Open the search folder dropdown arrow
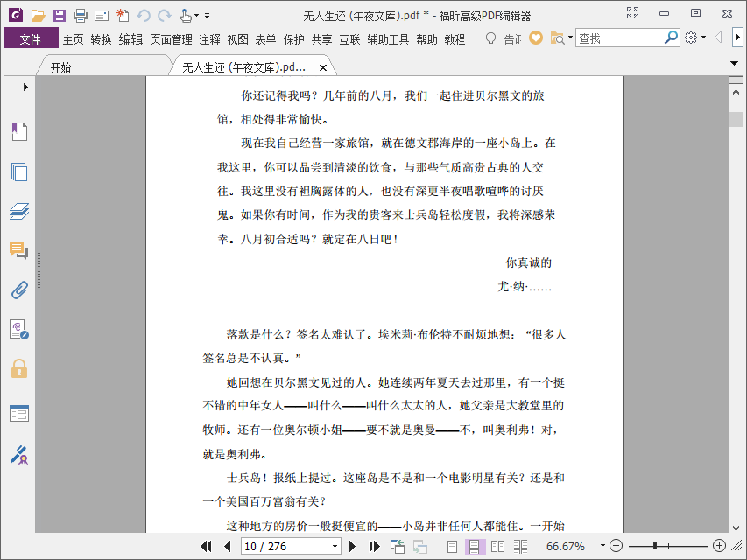Viewport: 747px width, 560px height. click(570, 37)
